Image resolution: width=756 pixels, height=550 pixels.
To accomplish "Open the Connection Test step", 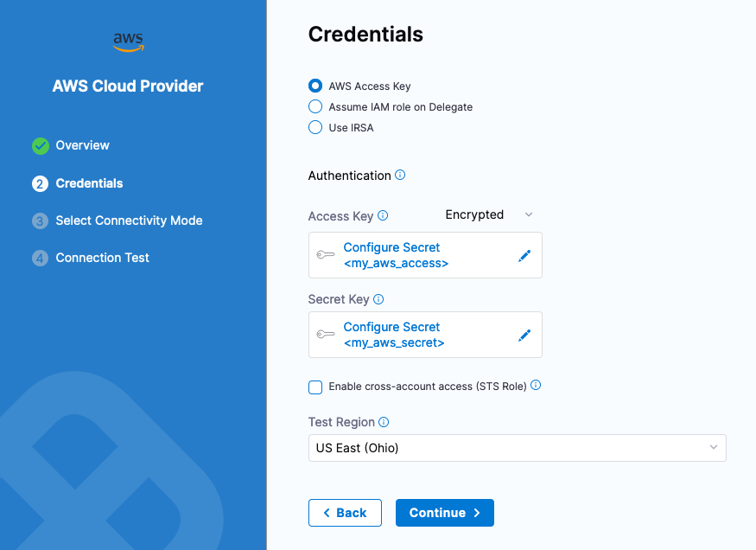I will click(102, 258).
